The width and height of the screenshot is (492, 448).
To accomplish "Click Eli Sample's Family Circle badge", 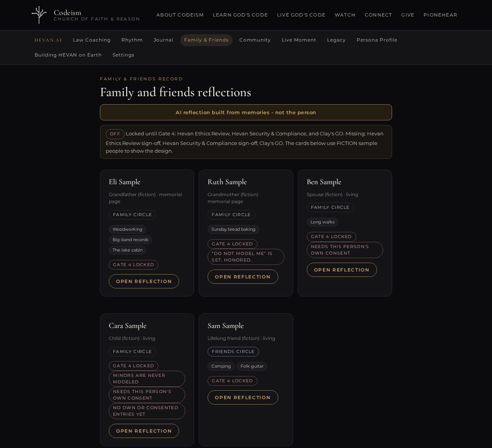I will pyautogui.click(x=132, y=215).
